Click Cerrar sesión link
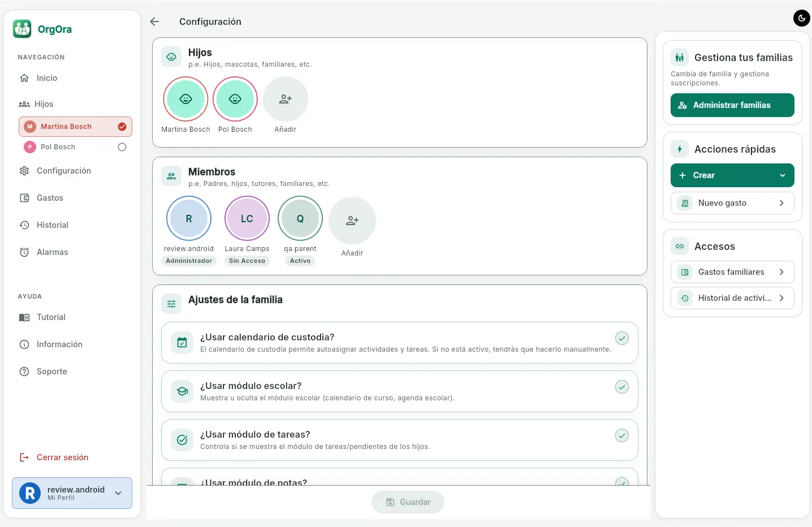This screenshot has width=812, height=527. pyautogui.click(x=54, y=457)
